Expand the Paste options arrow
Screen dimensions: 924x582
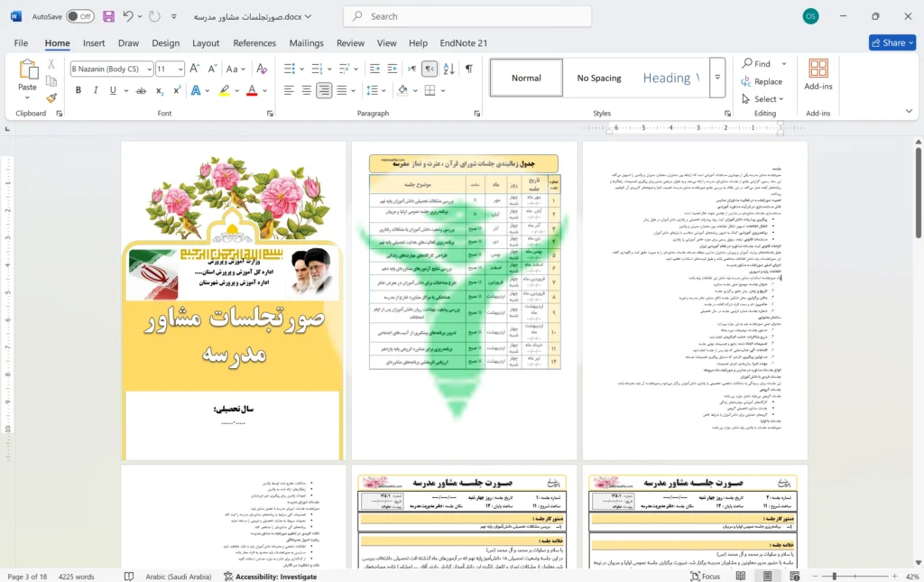27,97
